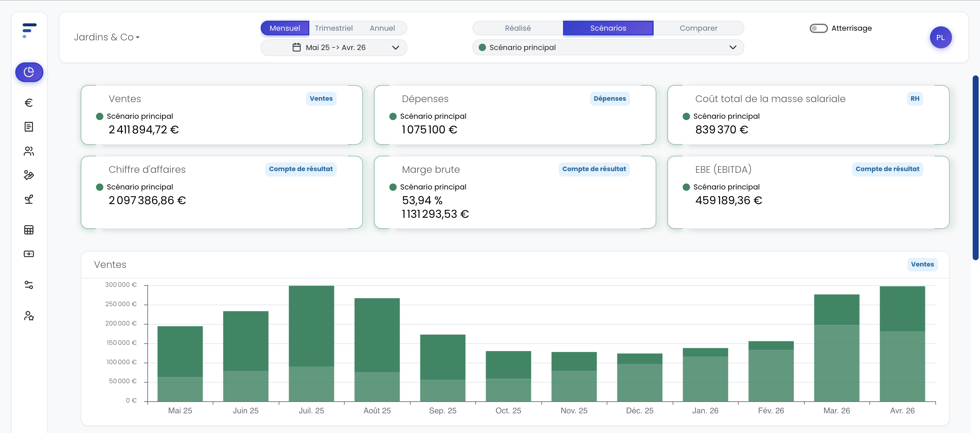Click the banknote cash sidebar icon
This screenshot has height=433, width=980.
29,254
